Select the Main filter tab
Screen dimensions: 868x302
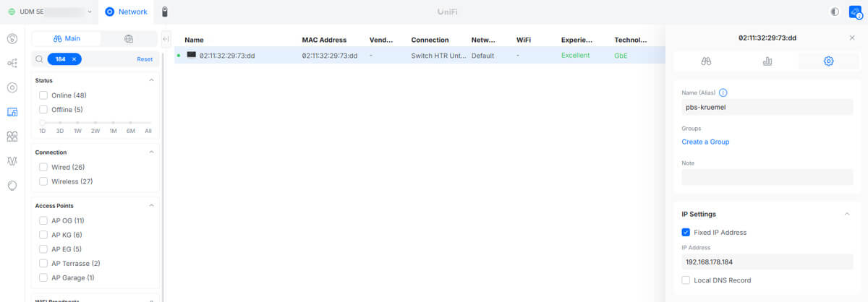click(x=66, y=39)
